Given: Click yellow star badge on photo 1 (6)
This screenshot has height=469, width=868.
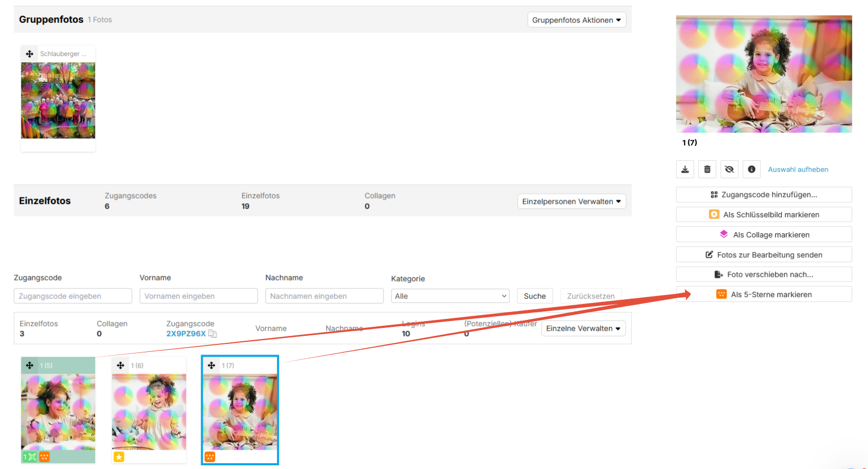Looking at the screenshot, I should click(119, 457).
